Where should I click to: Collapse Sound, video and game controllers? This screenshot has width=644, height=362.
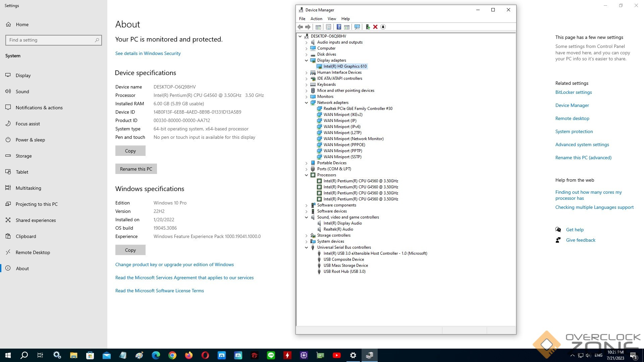306,218
